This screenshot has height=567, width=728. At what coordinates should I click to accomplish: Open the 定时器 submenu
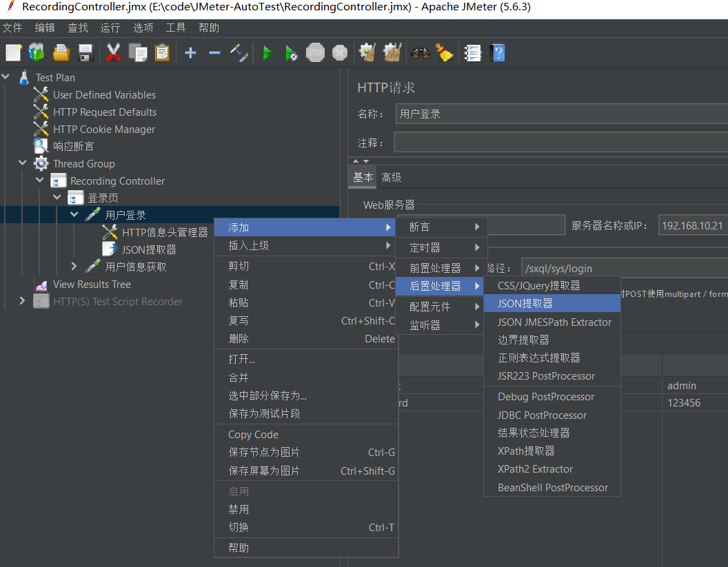(x=441, y=247)
